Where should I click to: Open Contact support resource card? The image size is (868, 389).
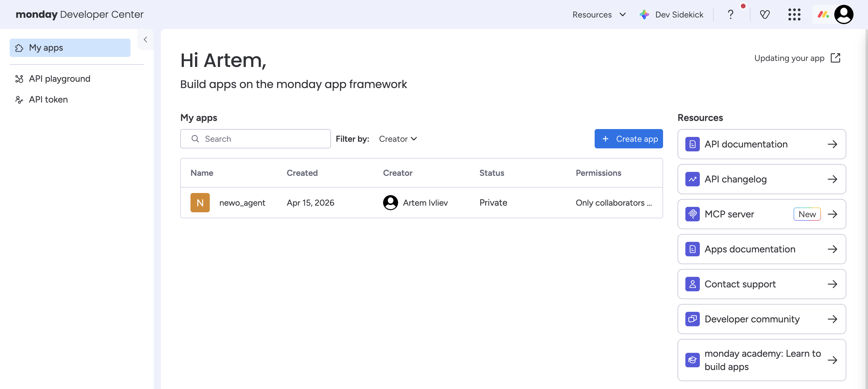(762, 284)
